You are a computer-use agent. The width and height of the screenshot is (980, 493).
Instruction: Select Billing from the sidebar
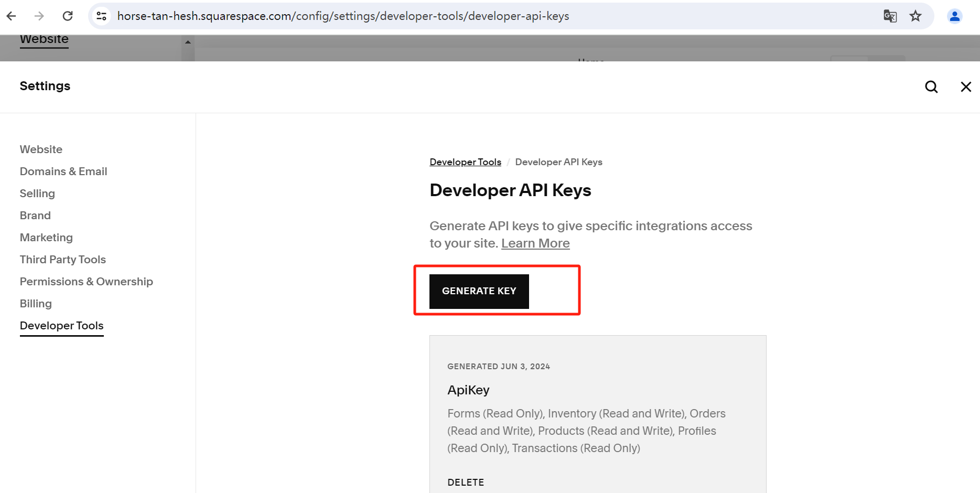[35, 303]
